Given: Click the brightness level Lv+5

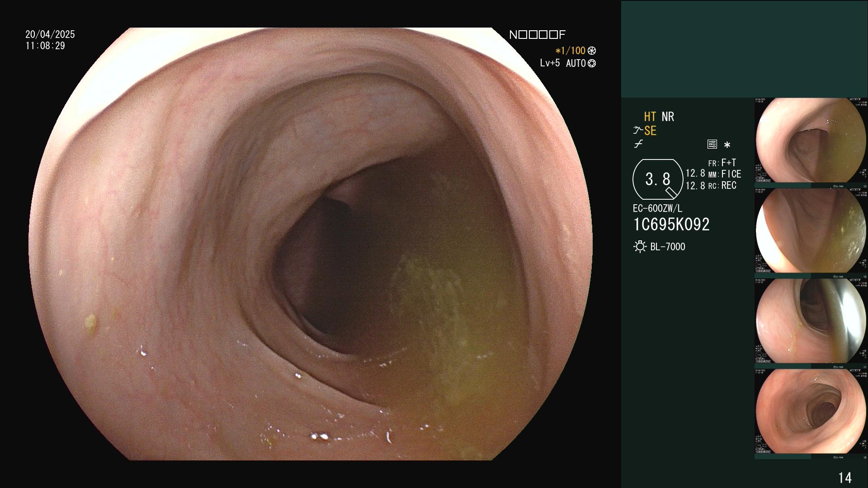Looking at the screenshot, I should click(x=550, y=63).
